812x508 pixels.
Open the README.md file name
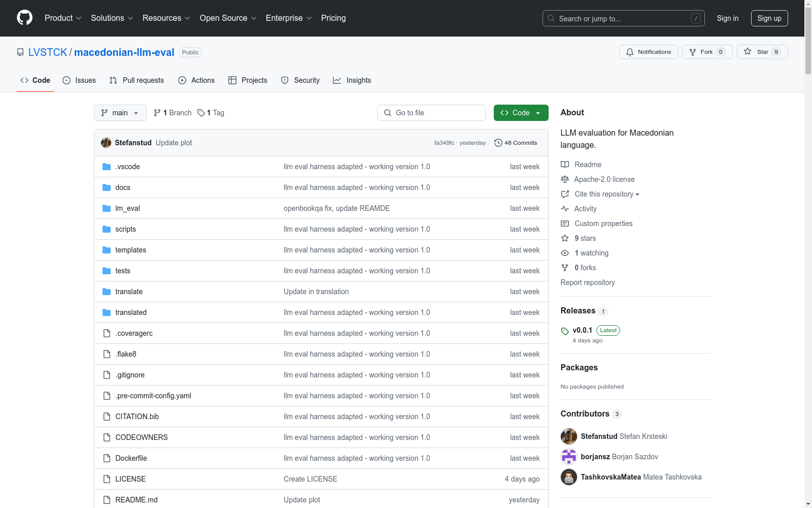pyautogui.click(x=137, y=500)
